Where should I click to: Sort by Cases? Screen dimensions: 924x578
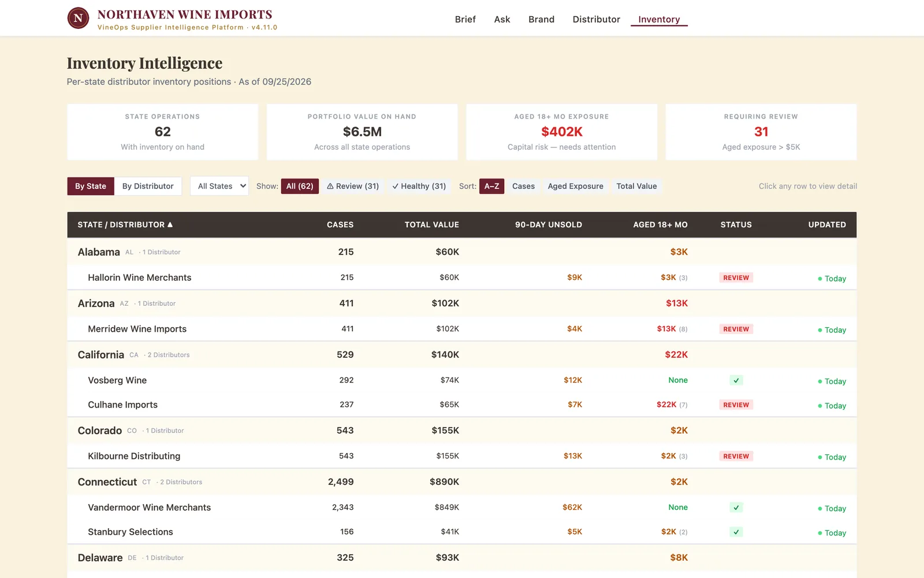click(523, 186)
